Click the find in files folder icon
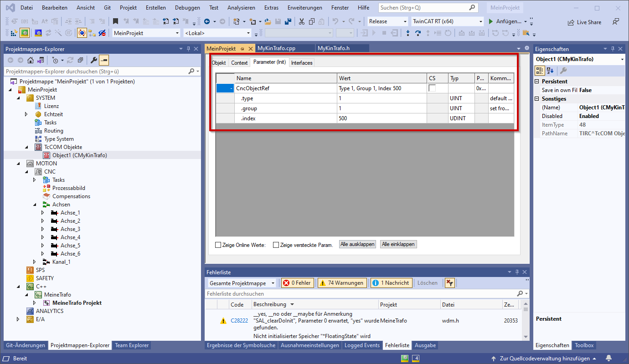The image size is (629, 364). [526, 33]
